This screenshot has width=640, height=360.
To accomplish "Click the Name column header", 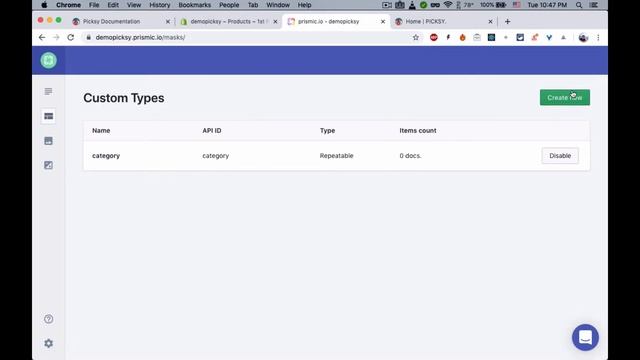I will click(x=101, y=131).
